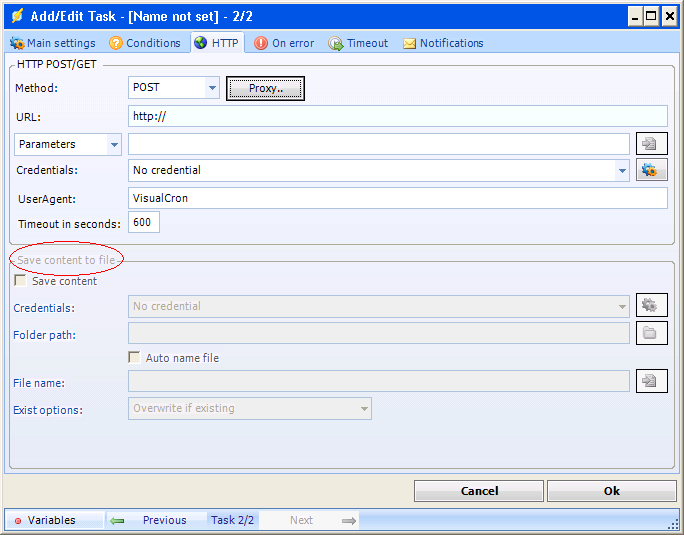The height and width of the screenshot is (535, 684).
Task: Click manage credentials gear icon in HTTP section
Action: [x=651, y=170]
